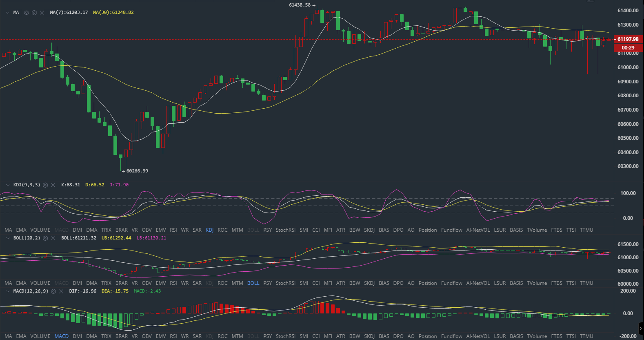Click current price tag 61197.98 on axis

pos(628,39)
